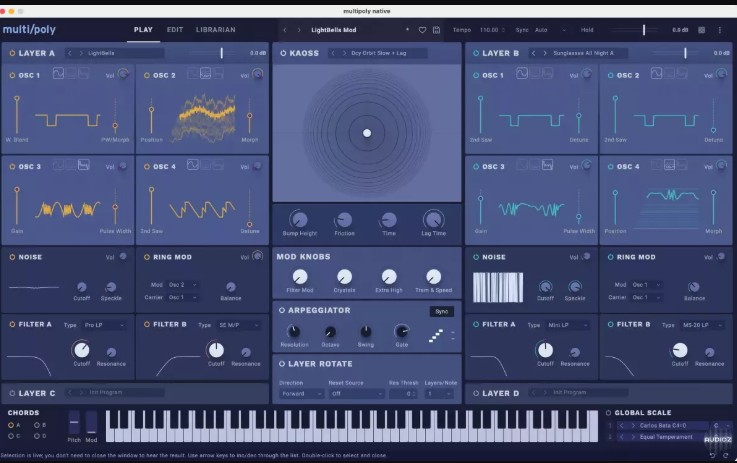Click the arpeggiator pattern steps icon
Screen dimensions: 737x463
(x=436, y=336)
